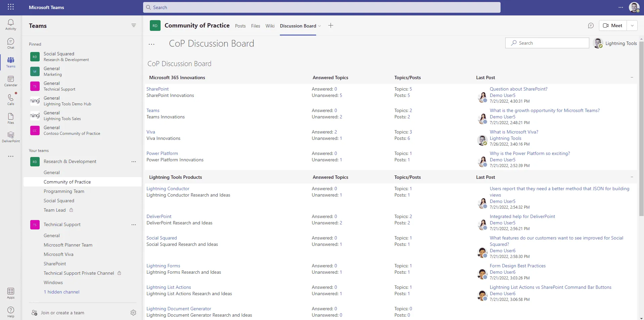Open the Discussion Board tab dropdown chevron
Viewport: 644px width, 320px height.
[320, 26]
